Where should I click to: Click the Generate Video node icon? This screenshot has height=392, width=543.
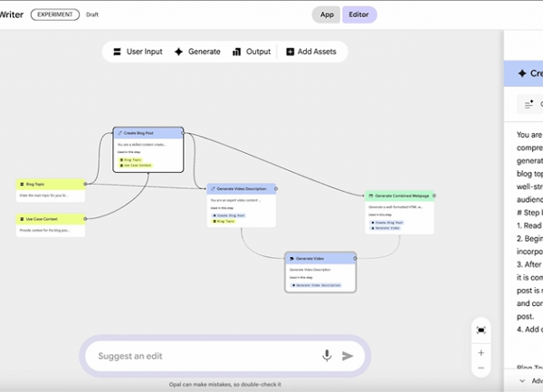coord(291,258)
